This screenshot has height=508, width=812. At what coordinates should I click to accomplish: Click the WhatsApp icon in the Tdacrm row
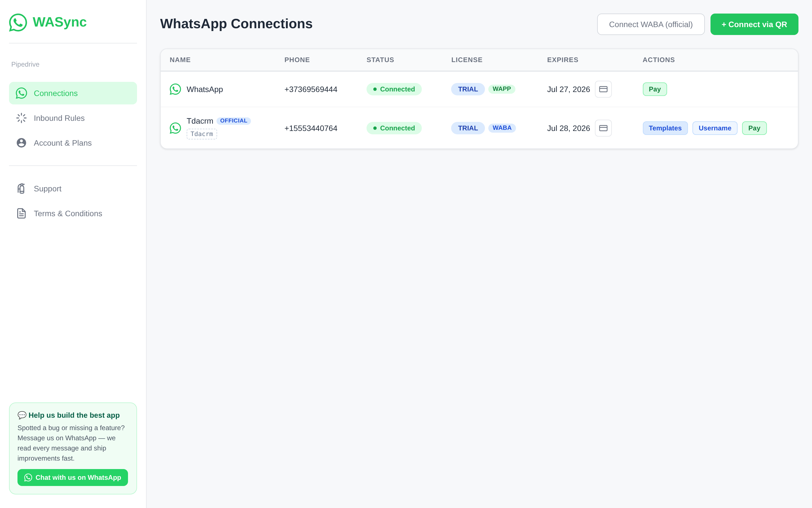(x=175, y=128)
